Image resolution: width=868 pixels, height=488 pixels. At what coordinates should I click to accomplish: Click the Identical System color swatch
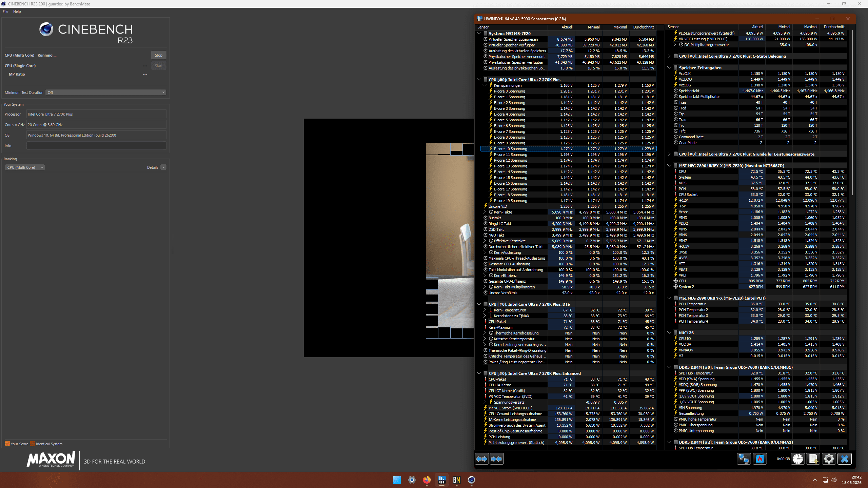coord(33,444)
